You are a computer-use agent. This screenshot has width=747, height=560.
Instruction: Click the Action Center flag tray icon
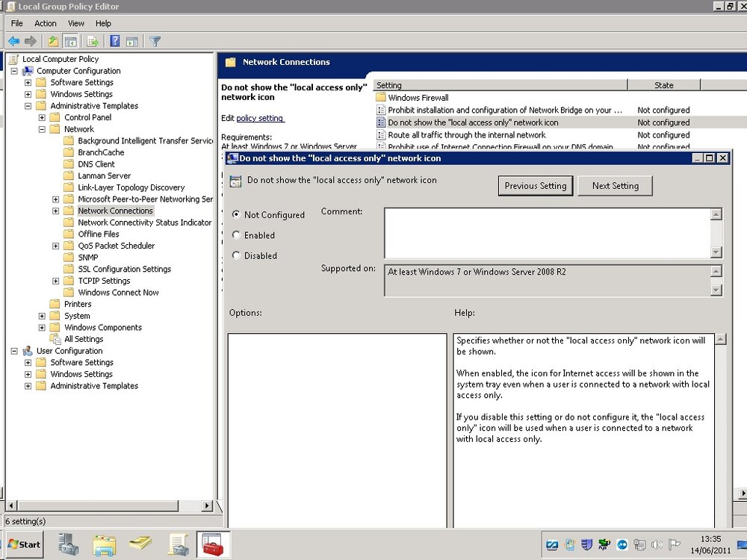[x=674, y=544]
